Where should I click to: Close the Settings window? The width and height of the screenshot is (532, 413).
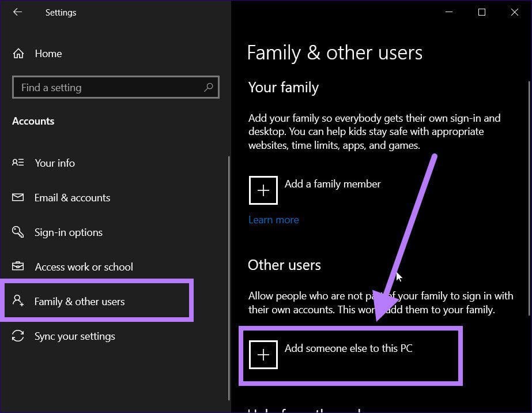point(514,12)
